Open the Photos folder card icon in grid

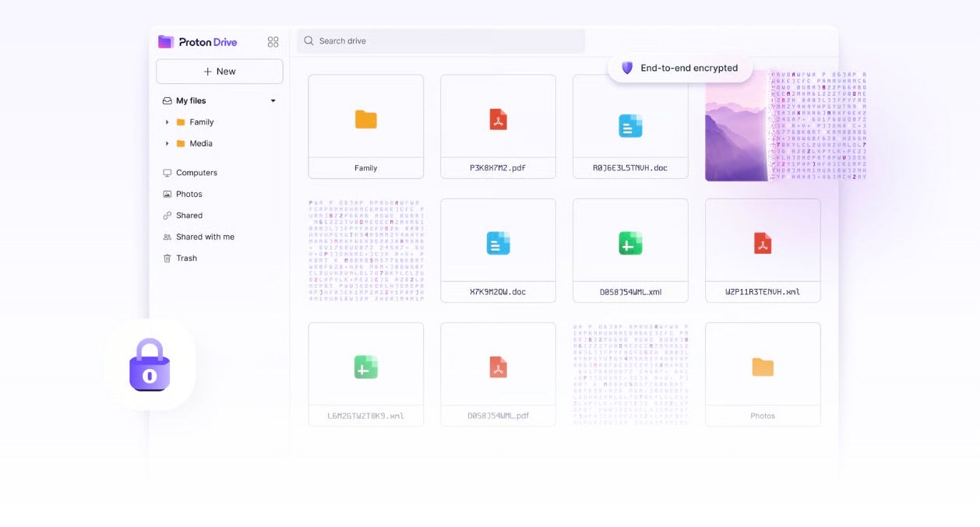763,367
